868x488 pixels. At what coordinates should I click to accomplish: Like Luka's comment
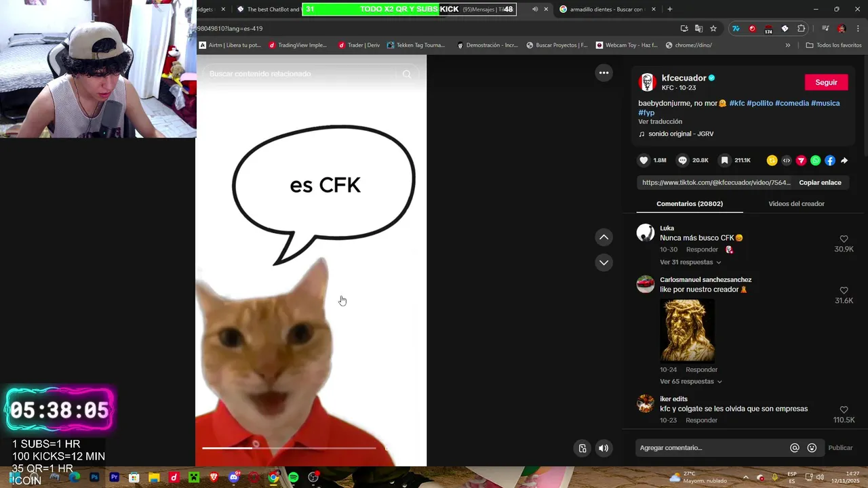click(x=844, y=239)
